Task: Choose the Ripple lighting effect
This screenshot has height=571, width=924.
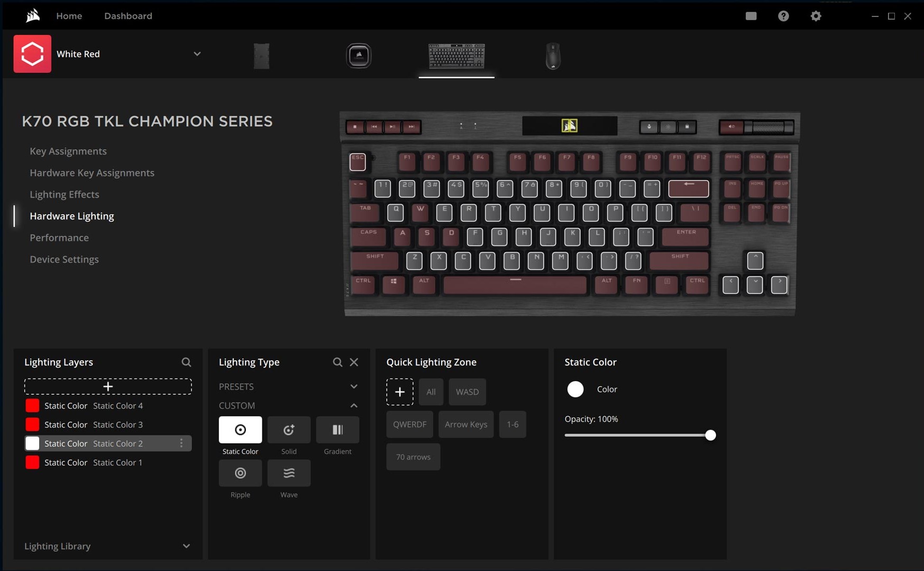Action: coord(240,473)
